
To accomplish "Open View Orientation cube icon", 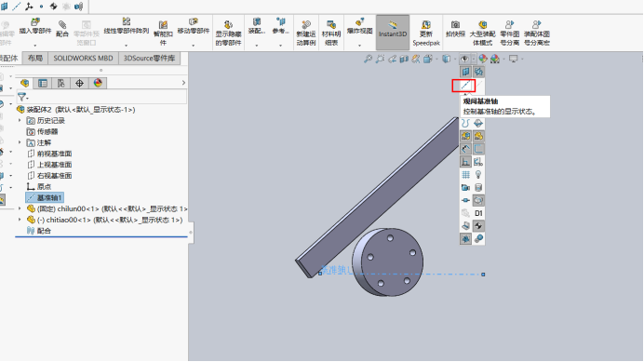I will coord(427,60).
